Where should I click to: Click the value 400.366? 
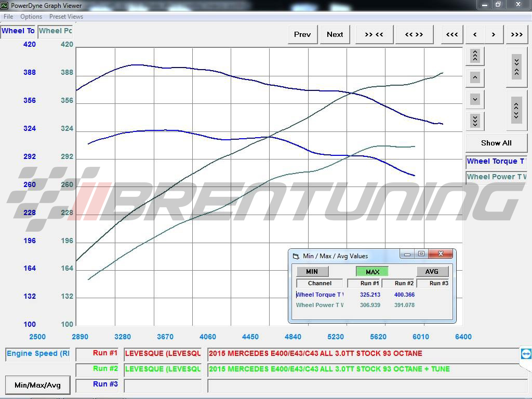[404, 295]
